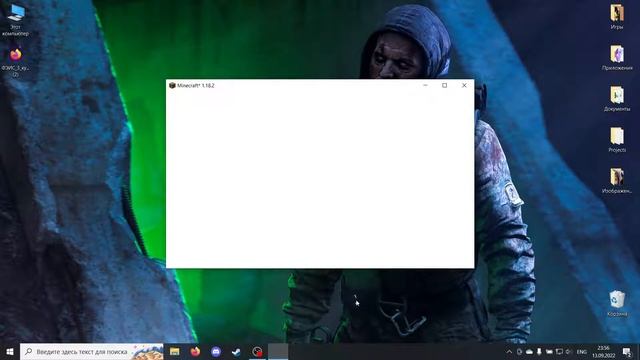Open File Explorer from taskbar

pyautogui.click(x=175, y=351)
